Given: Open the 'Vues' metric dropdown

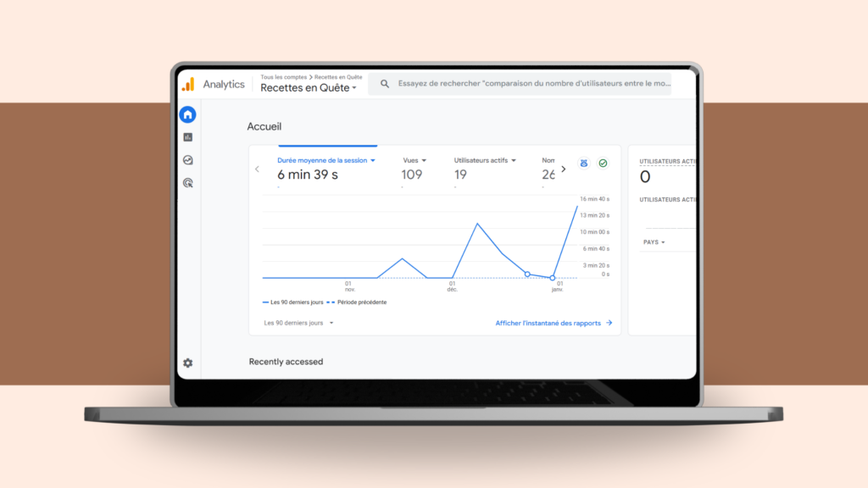Looking at the screenshot, I should click(415, 160).
